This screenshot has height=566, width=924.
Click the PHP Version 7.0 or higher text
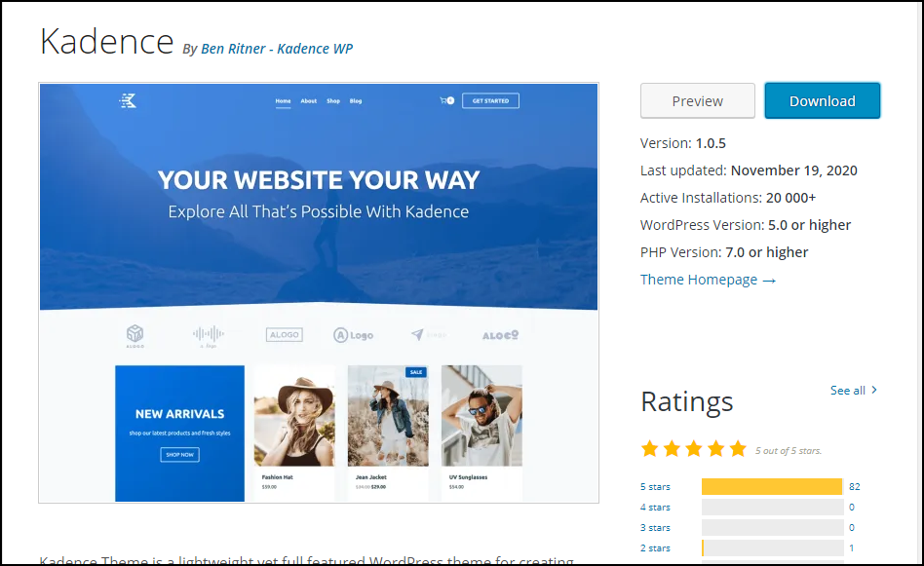[724, 252]
